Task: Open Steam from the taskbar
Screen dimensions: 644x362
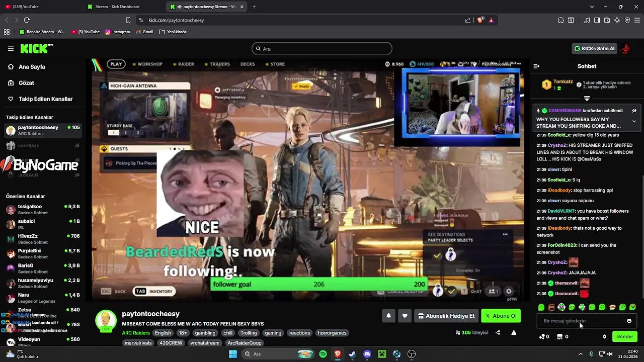Action: click(x=352, y=354)
